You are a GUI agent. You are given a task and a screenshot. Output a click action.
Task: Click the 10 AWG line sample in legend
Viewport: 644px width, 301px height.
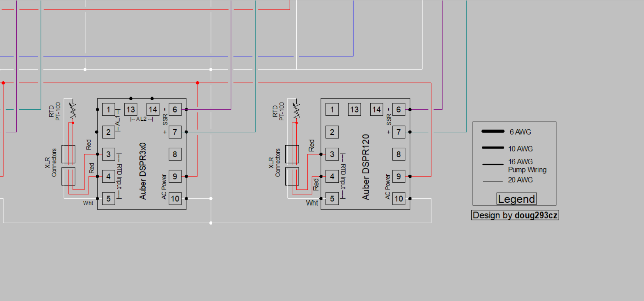[493, 148]
